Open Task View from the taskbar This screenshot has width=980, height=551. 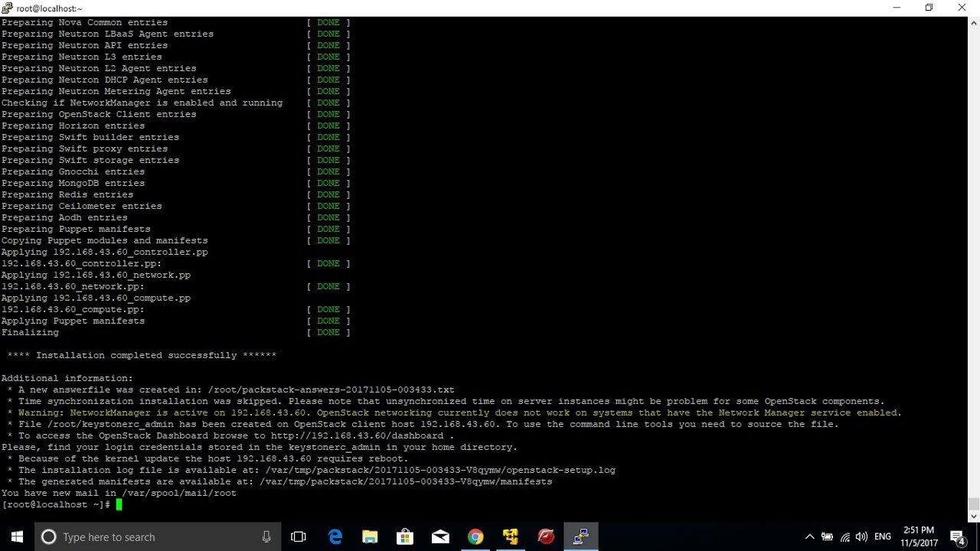[x=299, y=536]
